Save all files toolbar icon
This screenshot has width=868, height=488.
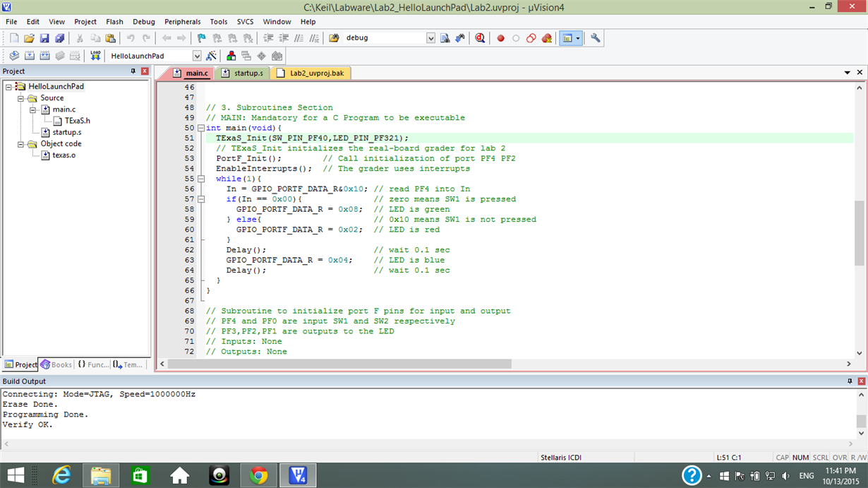coord(60,38)
